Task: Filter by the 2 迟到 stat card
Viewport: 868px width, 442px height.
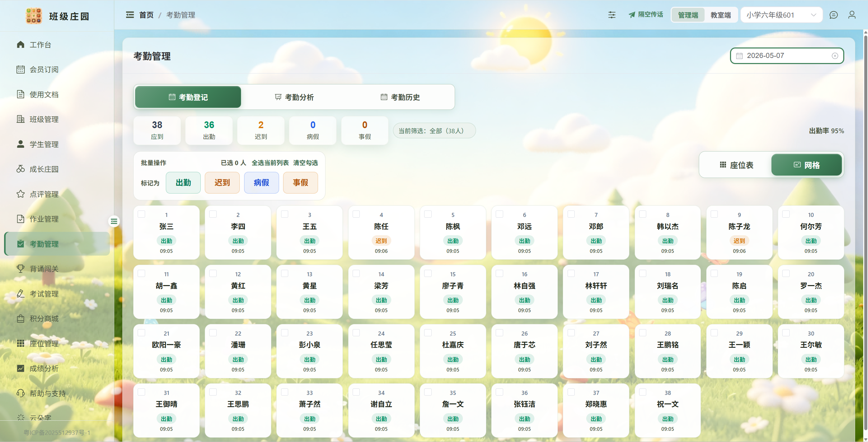Action: click(x=261, y=130)
